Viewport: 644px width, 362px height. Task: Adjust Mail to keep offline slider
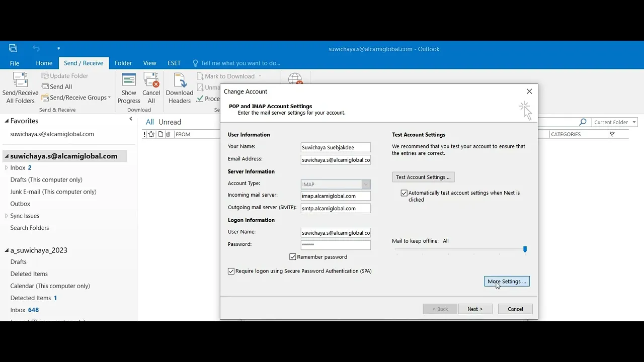[x=525, y=249]
